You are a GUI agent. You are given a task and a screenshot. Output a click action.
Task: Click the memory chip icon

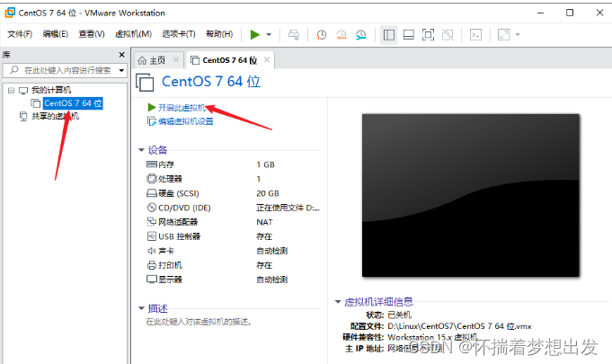pyautogui.click(x=152, y=164)
